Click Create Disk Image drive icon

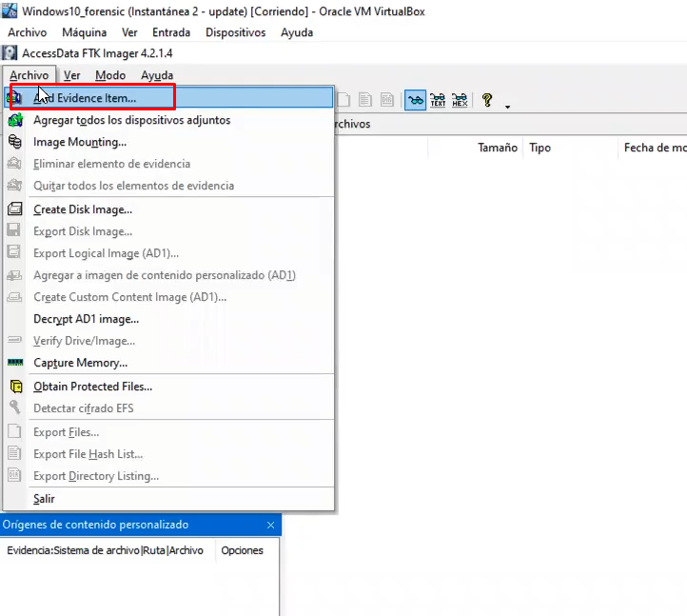[15, 209]
